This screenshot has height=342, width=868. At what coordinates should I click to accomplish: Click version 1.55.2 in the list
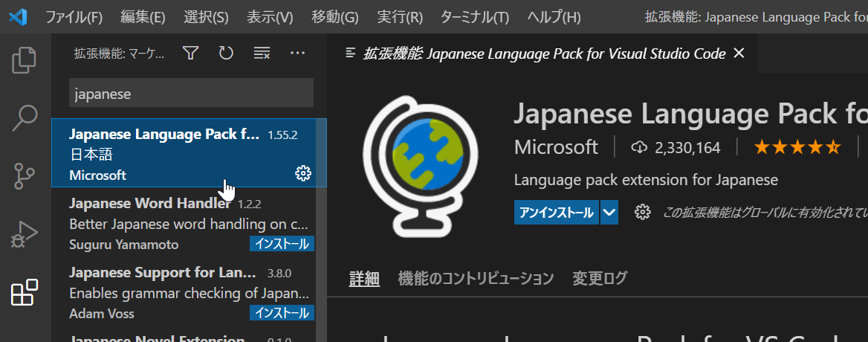coord(283,135)
